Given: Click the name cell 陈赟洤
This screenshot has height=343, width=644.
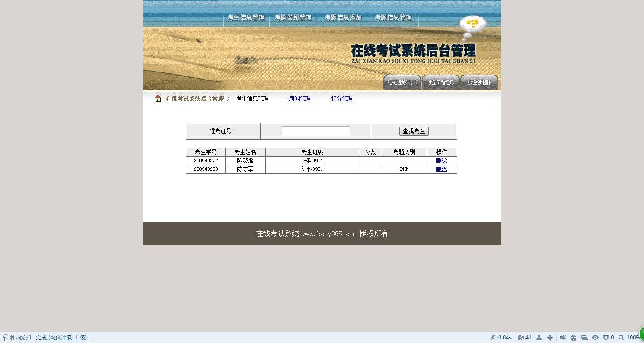Looking at the screenshot, I should click(246, 161).
